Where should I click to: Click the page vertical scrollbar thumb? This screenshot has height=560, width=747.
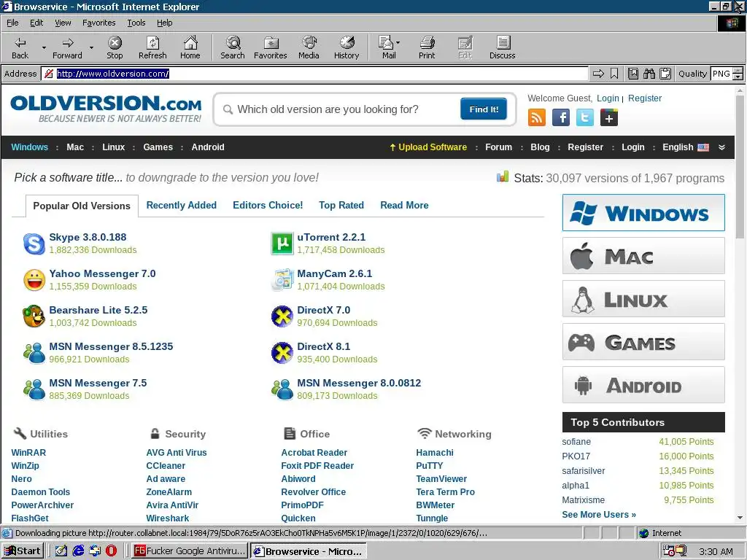[x=740, y=167]
